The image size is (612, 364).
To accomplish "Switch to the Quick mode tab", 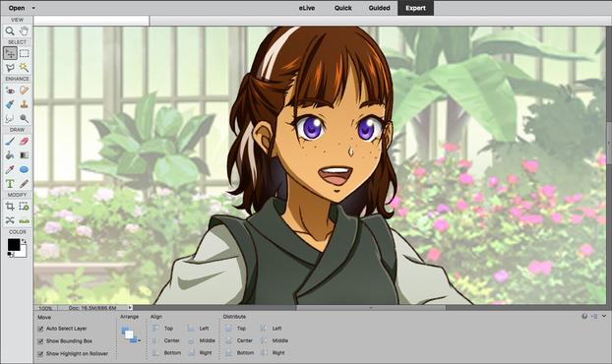I will click(x=342, y=8).
